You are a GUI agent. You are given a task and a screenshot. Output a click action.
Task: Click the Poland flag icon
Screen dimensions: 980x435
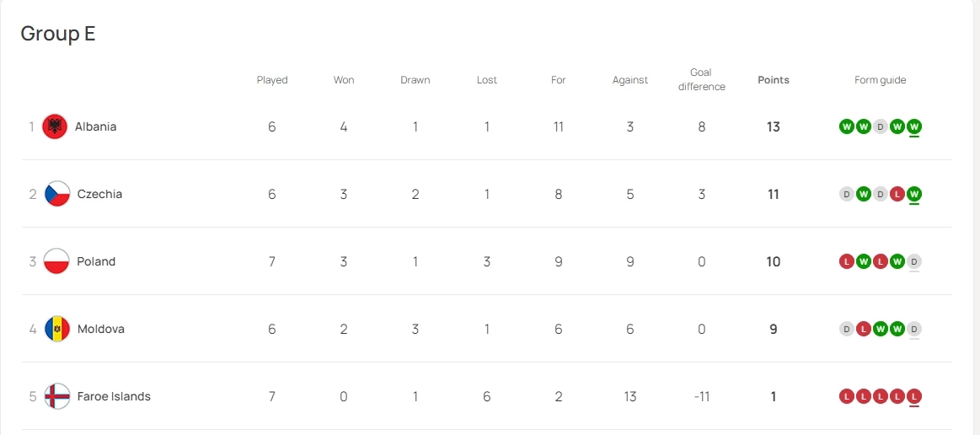click(57, 261)
